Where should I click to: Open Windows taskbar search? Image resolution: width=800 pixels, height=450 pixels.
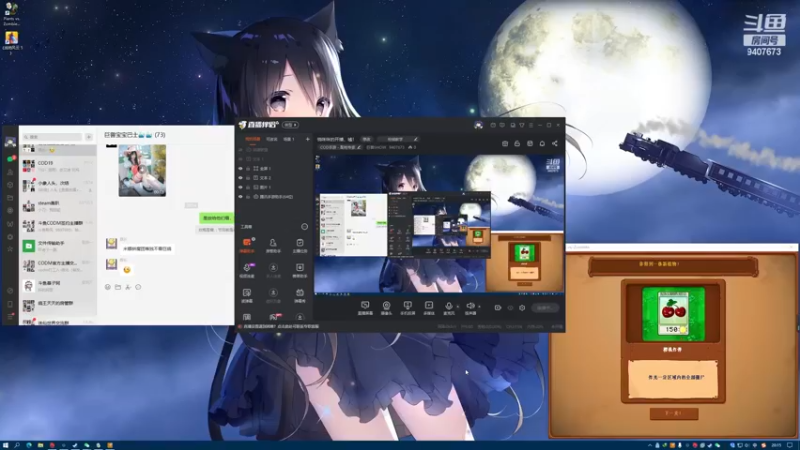click(17, 445)
